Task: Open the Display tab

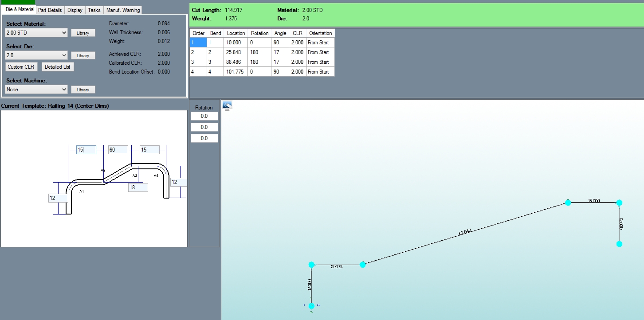Action: coord(75,10)
